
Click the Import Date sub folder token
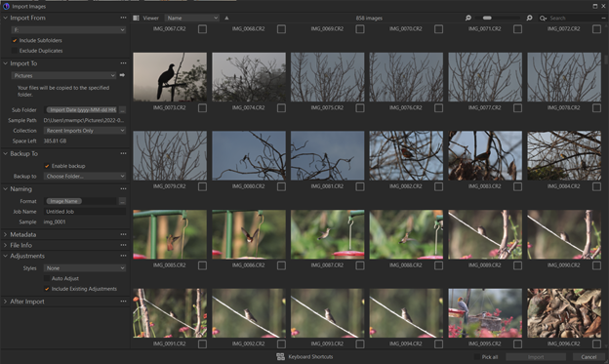[x=82, y=110]
